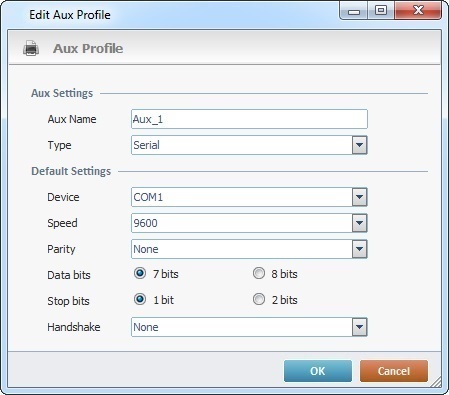Click the printer icon beside Aux Profile
This screenshot has height=395, width=449.
pyautogui.click(x=31, y=48)
